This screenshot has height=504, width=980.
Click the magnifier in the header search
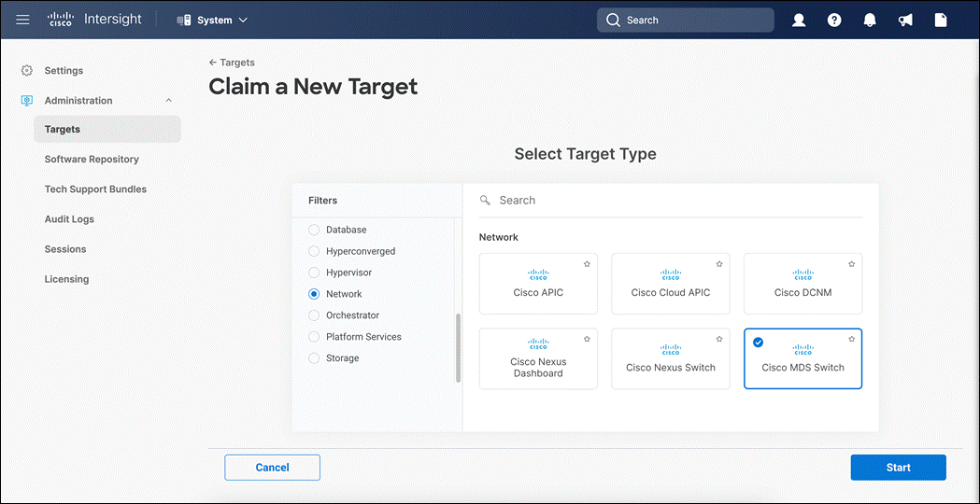point(613,20)
